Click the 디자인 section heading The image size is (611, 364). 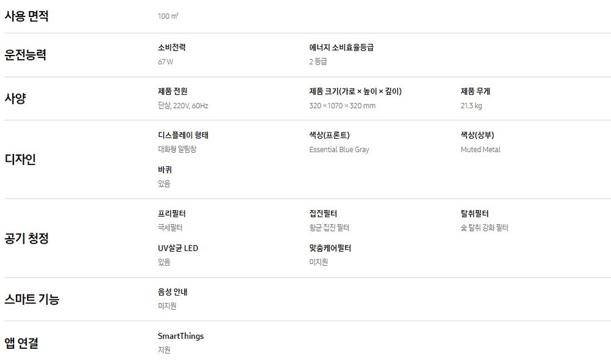tap(20, 159)
